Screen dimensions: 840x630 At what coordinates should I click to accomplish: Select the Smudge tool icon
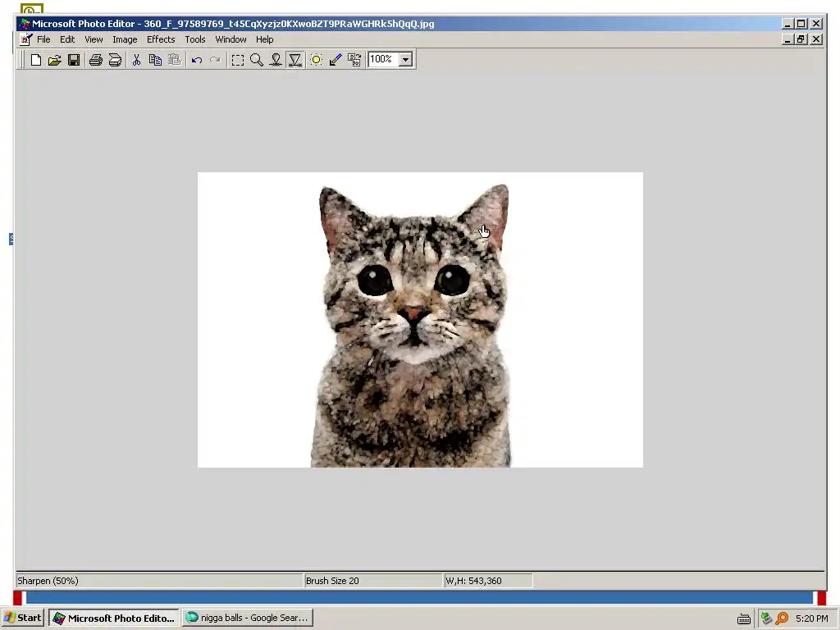click(x=276, y=60)
